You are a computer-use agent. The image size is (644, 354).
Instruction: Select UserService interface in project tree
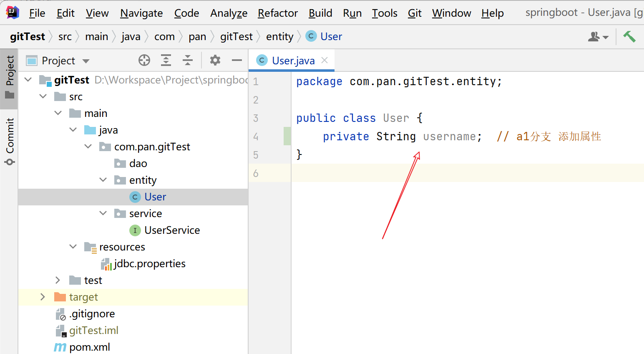tap(172, 230)
